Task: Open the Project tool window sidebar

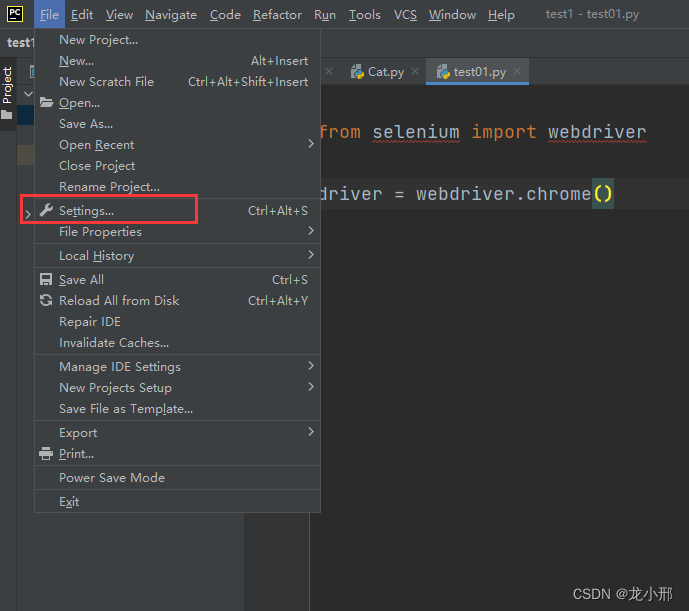Action: (7, 92)
